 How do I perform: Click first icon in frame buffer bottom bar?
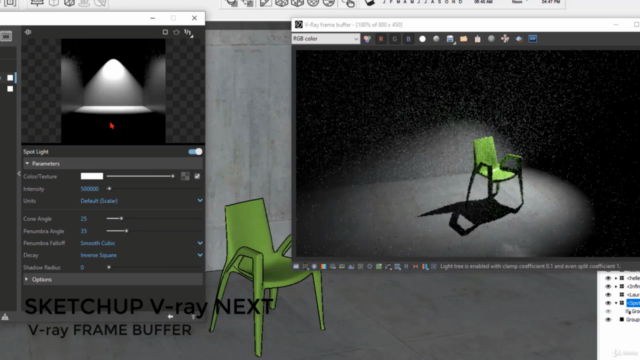tap(296, 267)
